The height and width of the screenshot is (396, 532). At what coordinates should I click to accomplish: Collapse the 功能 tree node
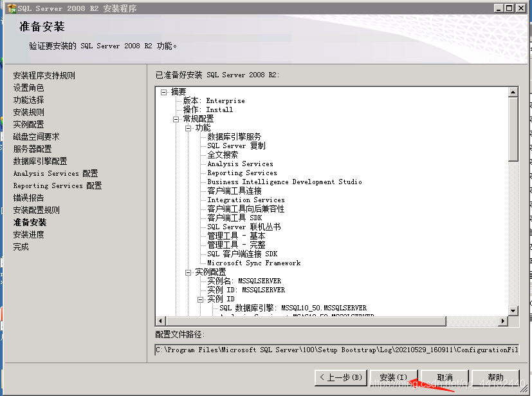[188, 128]
